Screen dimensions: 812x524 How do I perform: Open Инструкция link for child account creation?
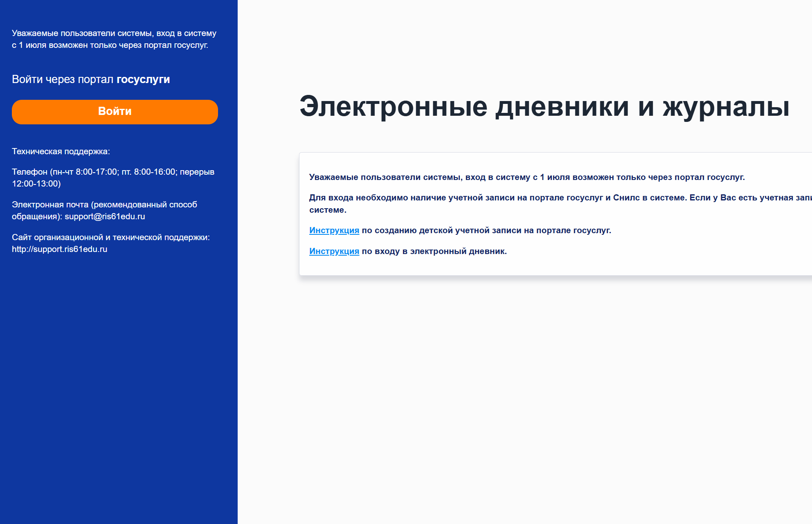334,230
